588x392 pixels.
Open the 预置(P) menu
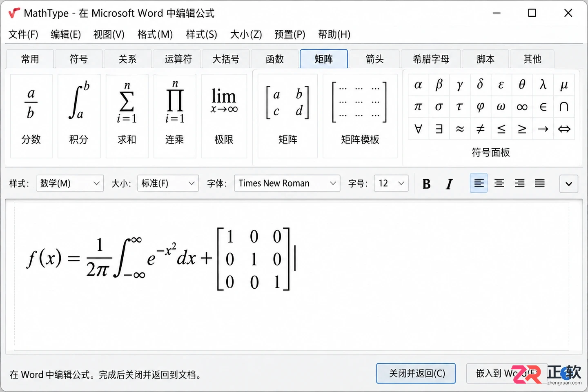[x=290, y=34]
